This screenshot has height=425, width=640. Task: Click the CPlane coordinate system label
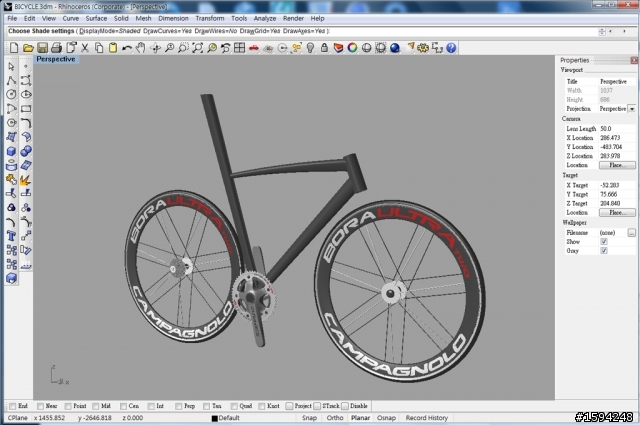pos(17,418)
